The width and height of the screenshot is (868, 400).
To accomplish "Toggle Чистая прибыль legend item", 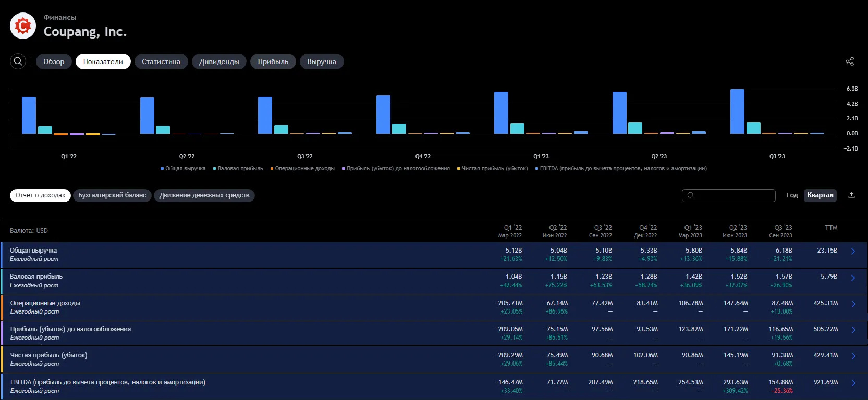I will 492,168.
